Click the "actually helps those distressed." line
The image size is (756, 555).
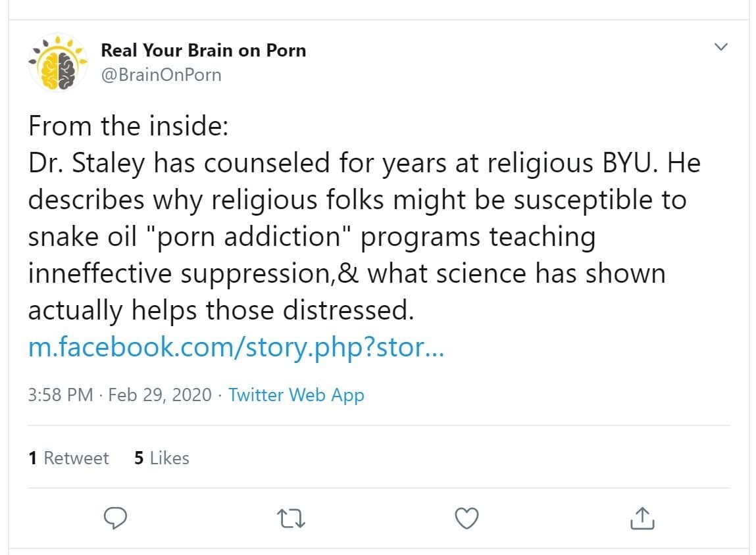pos(221,310)
